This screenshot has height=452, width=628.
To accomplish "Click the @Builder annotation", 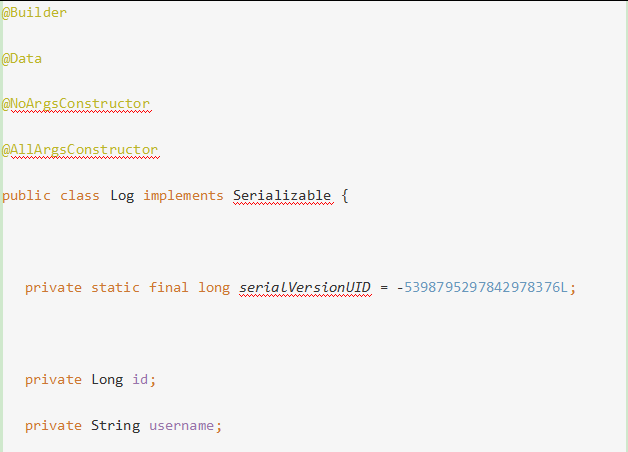I will (35, 13).
